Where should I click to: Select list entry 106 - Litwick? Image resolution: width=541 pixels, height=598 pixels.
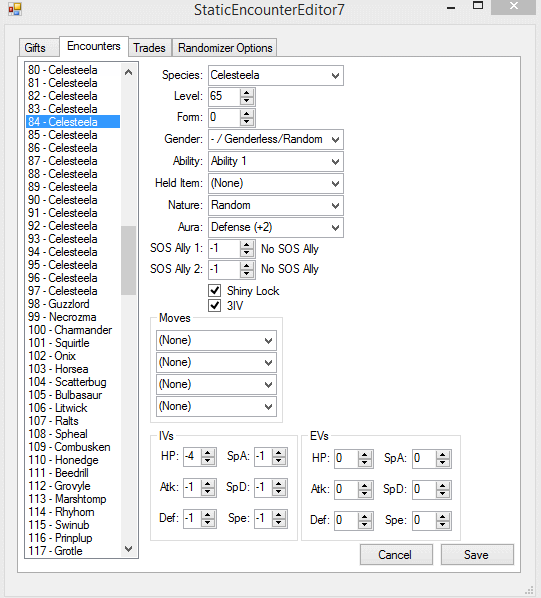coord(73,408)
